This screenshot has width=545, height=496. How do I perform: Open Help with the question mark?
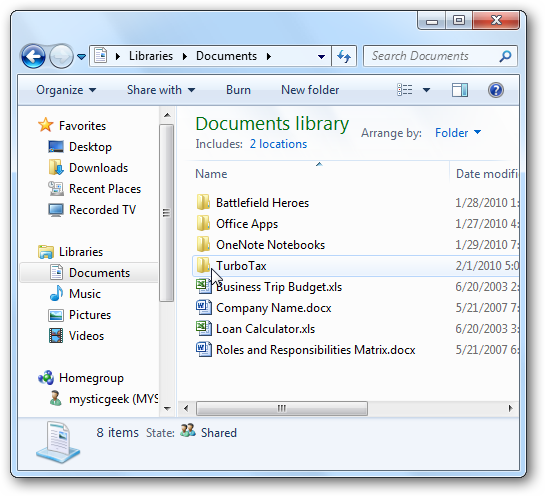tap(496, 90)
